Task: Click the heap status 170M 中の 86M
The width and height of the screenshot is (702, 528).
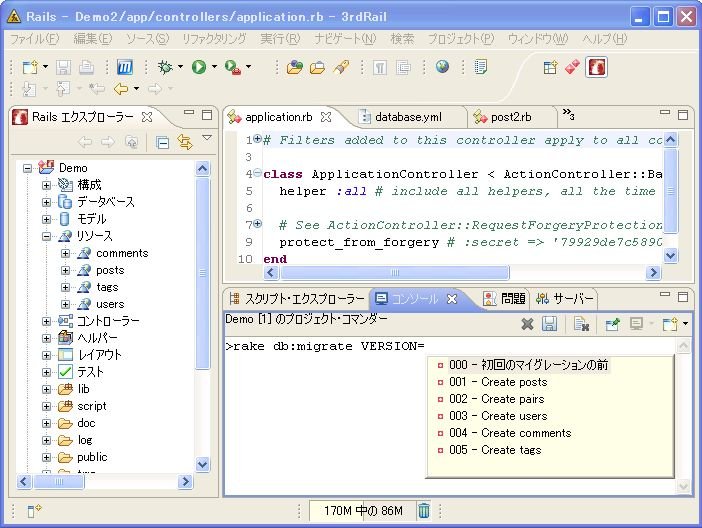Action: point(363,511)
